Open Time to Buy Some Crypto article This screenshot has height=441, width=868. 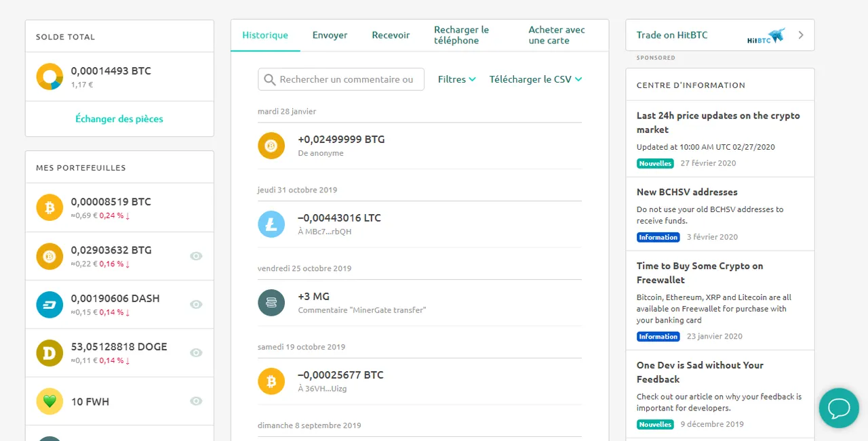pos(700,273)
